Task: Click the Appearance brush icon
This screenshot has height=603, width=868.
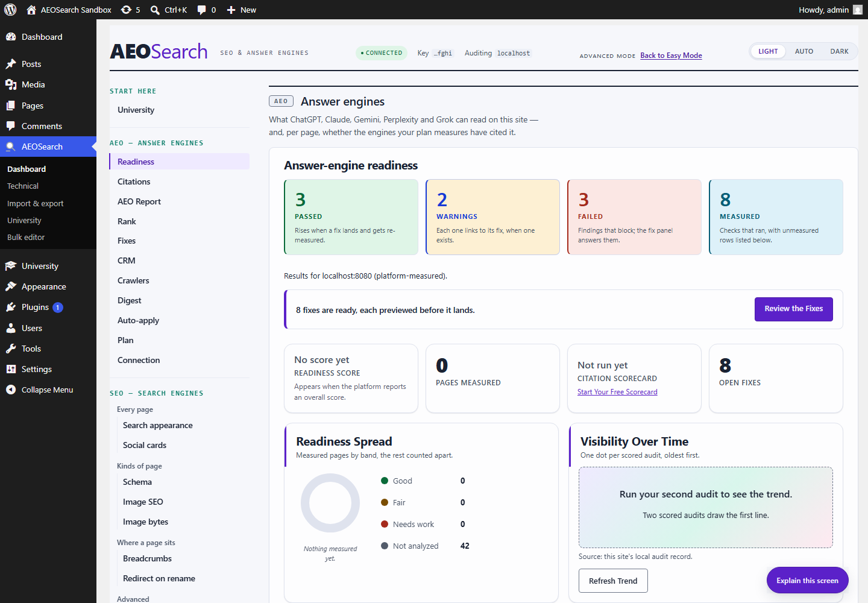Action: pos(11,286)
